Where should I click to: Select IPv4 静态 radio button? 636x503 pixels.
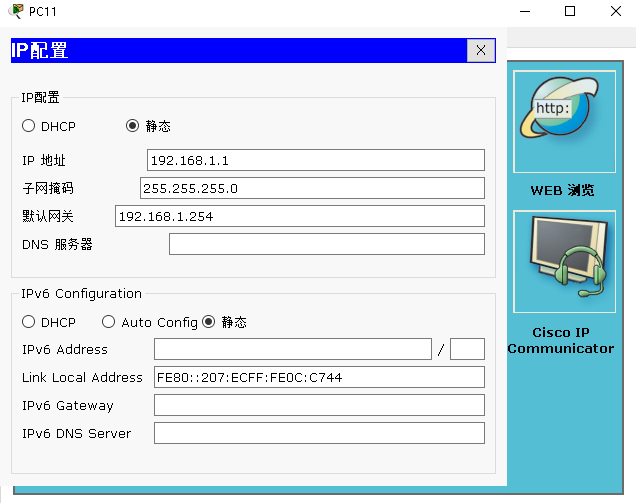(x=132, y=126)
